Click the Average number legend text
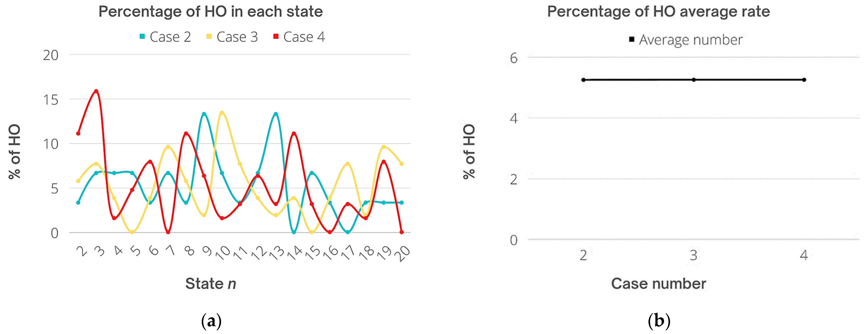The image size is (868, 334). (x=690, y=40)
